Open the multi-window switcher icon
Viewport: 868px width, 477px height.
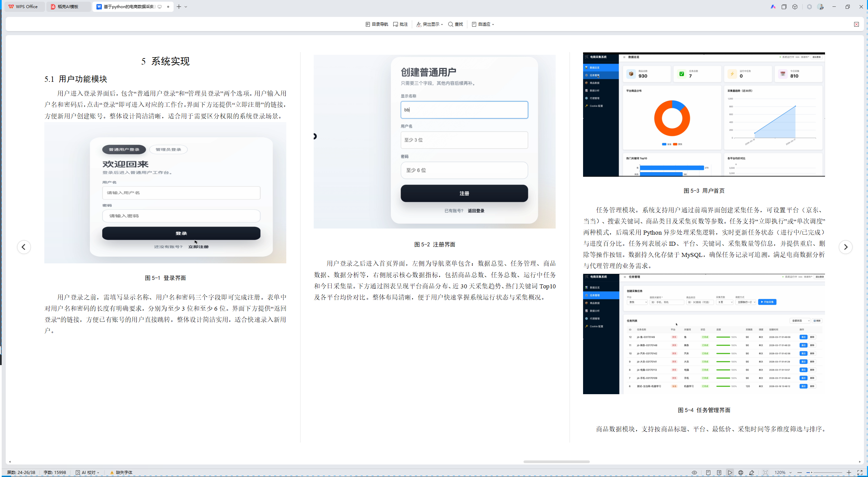tap(784, 6)
